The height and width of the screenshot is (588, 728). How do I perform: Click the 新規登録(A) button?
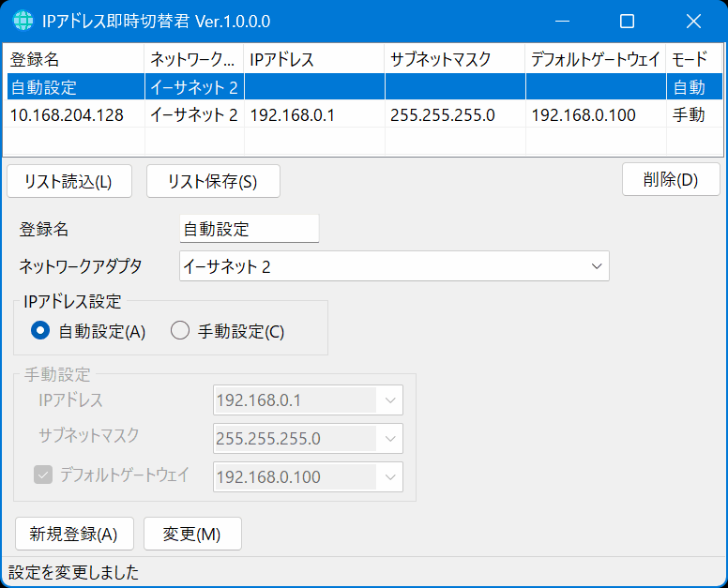(x=74, y=534)
